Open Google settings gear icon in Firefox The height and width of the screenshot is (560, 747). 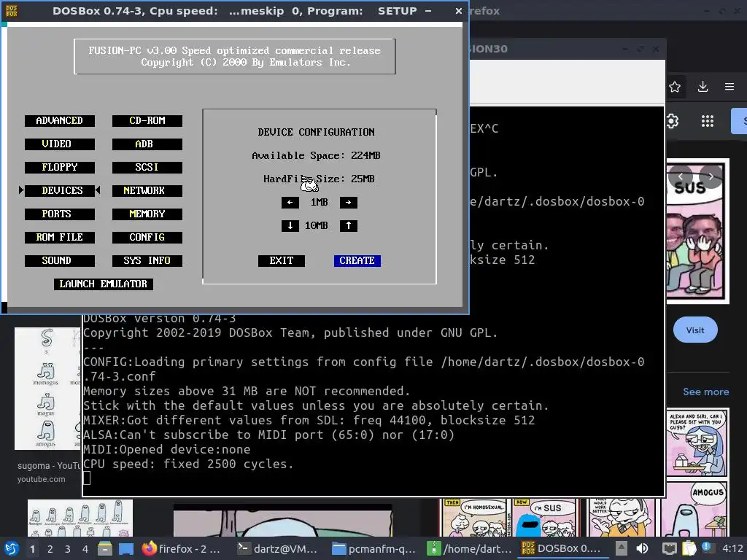(672, 121)
